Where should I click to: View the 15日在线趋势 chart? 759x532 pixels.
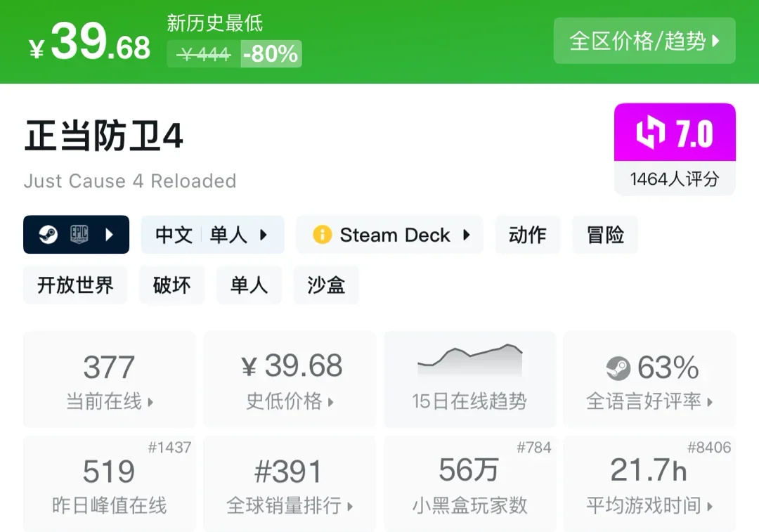coord(469,379)
